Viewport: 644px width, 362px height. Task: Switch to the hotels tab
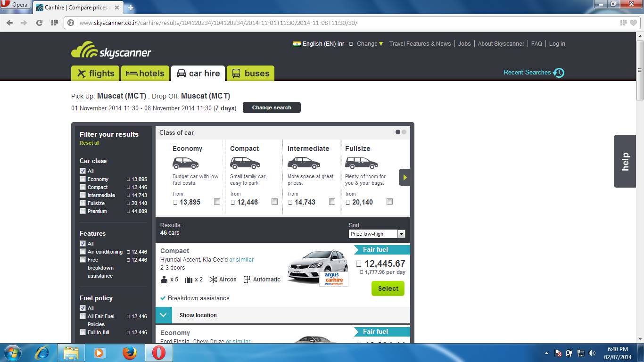click(x=146, y=73)
